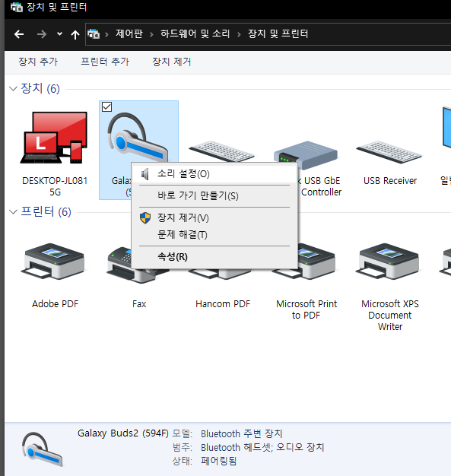Click Galaxy Buds2 (594F) name in details pane

123,433
